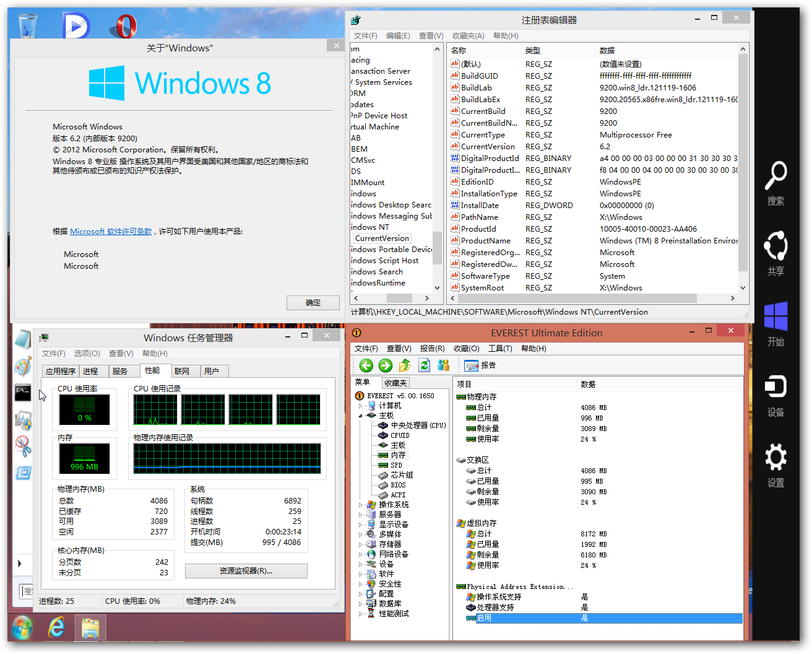The height and width of the screenshot is (654, 812).
Task: Expand the 存储器 node in EVEREST tree
Action: 360,544
